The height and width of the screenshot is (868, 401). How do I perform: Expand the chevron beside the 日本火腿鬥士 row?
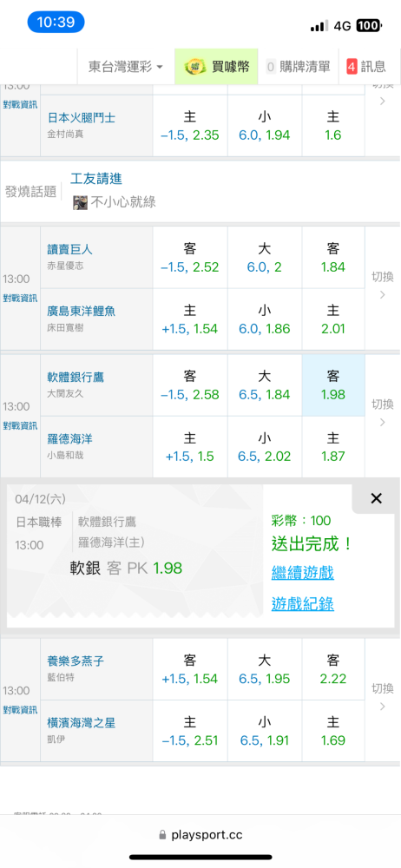tap(382, 102)
